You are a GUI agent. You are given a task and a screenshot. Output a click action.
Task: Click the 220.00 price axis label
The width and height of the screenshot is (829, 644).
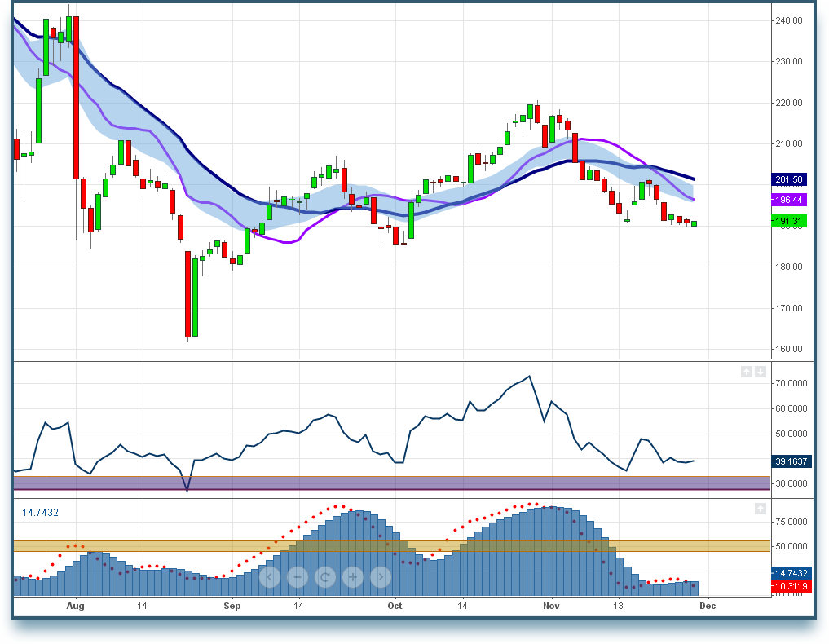click(x=789, y=103)
